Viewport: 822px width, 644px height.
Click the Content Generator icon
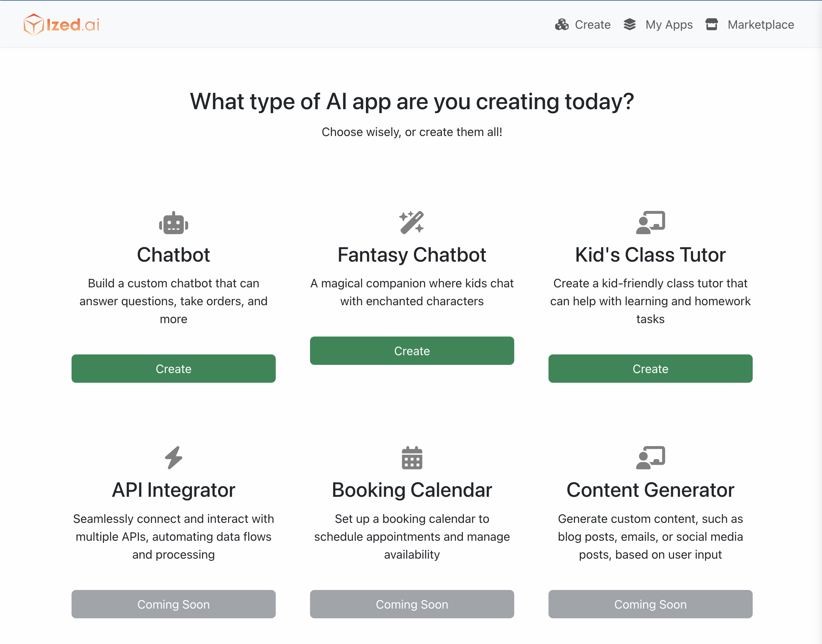point(650,458)
